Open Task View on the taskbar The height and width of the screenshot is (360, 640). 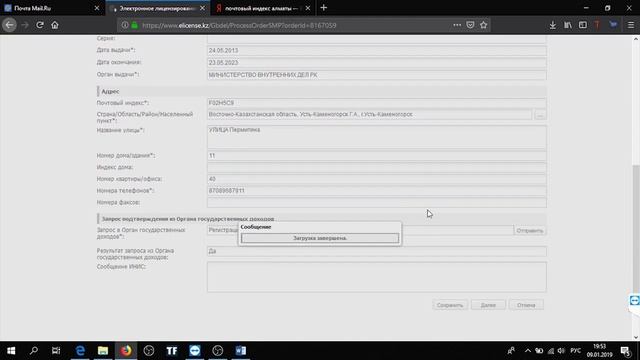click(x=56, y=351)
